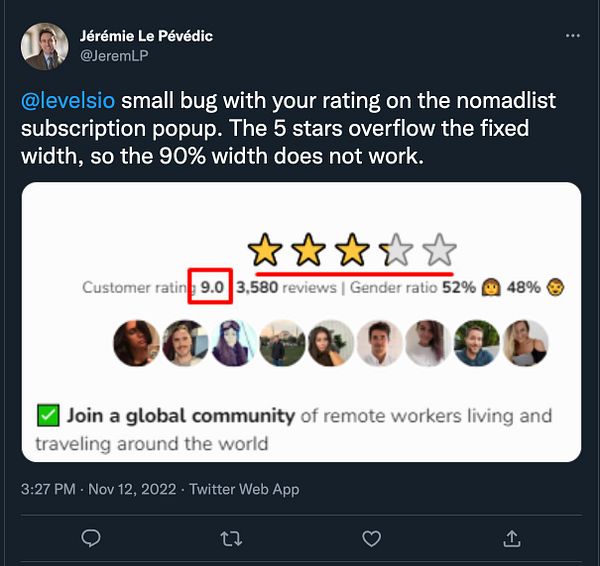
Task: Click the last gray star in rating
Action: point(439,250)
